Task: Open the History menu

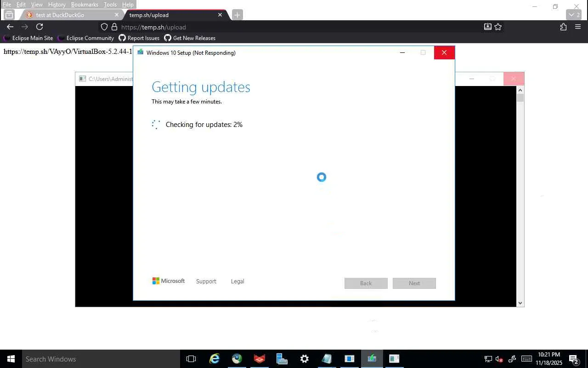Action: click(x=57, y=5)
